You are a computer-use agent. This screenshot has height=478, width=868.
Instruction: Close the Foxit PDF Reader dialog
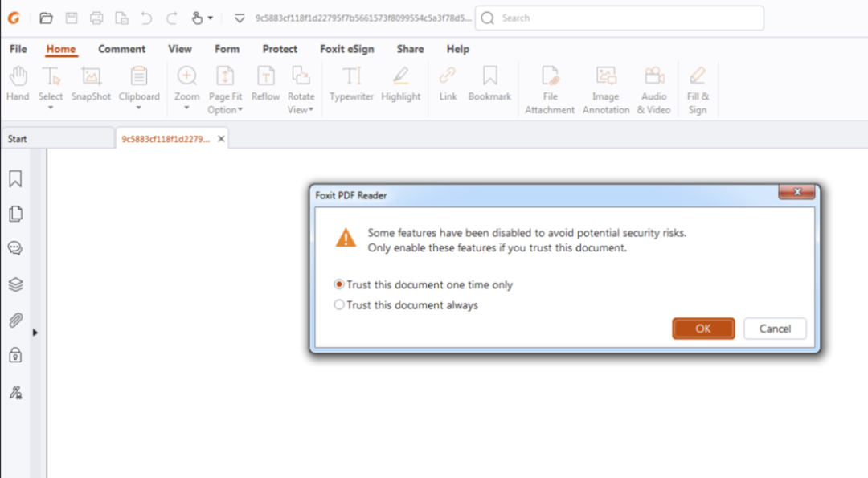pyautogui.click(x=796, y=192)
